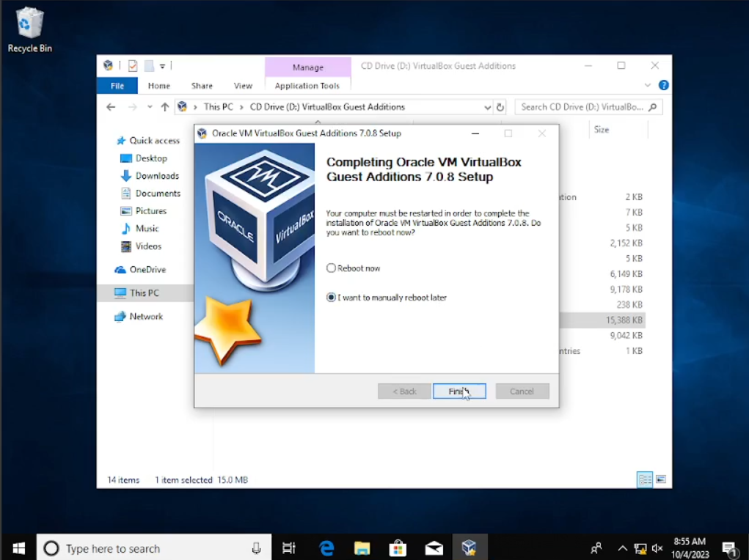Open recent locations dropdown arrow
749x560 pixels.
(x=150, y=107)
